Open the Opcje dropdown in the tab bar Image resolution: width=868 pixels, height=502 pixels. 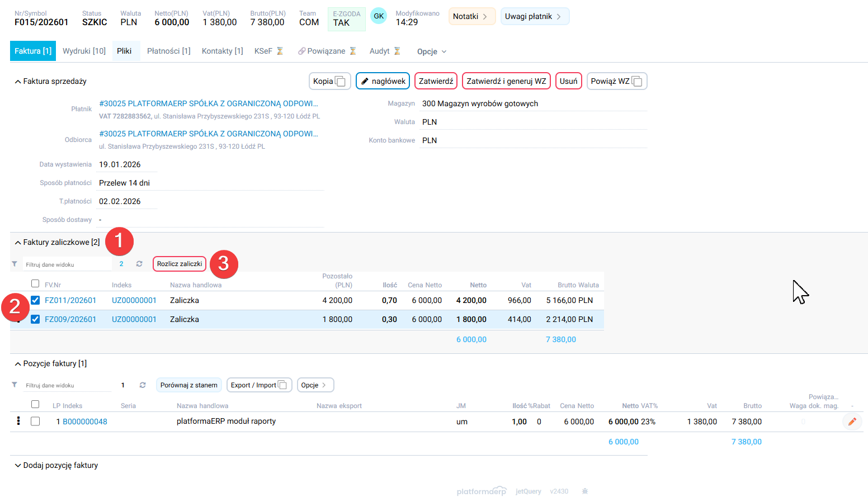[x=431, y=51]
